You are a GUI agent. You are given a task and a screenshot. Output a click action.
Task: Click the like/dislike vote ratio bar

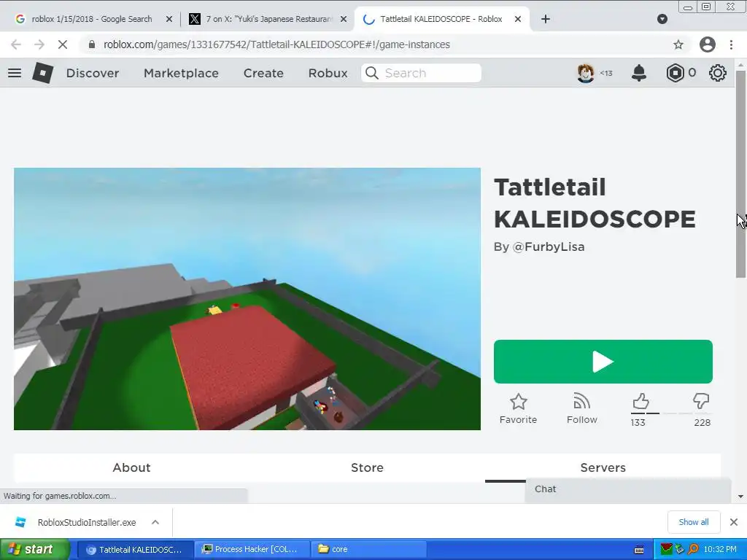[x=671, y=413]
